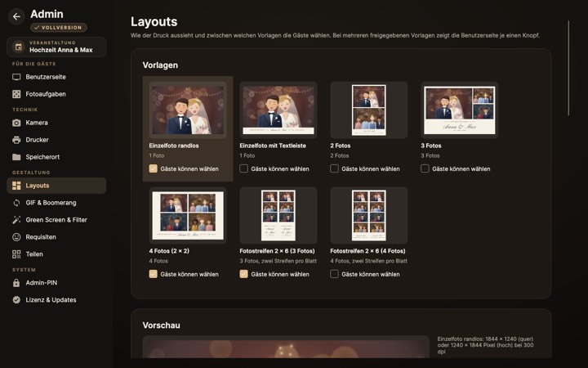Image resolution: width=588 pixels, height=368 pixels.
Task: Click the Admin-PIN lock icon
Action: pos(16,283)
